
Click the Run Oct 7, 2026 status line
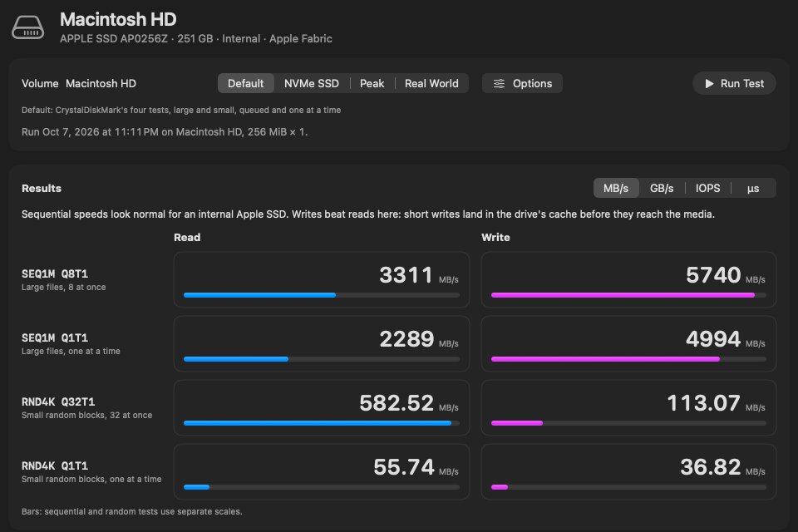pos(165,132)
